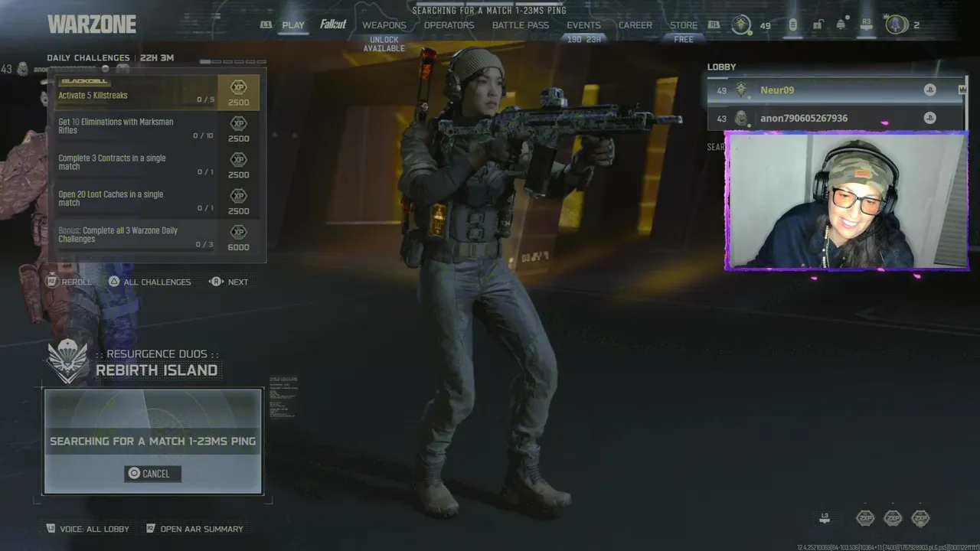The height and width of the screenshot is (551, 980).
Task: Click the first double XP token icon
Action: 865,518
